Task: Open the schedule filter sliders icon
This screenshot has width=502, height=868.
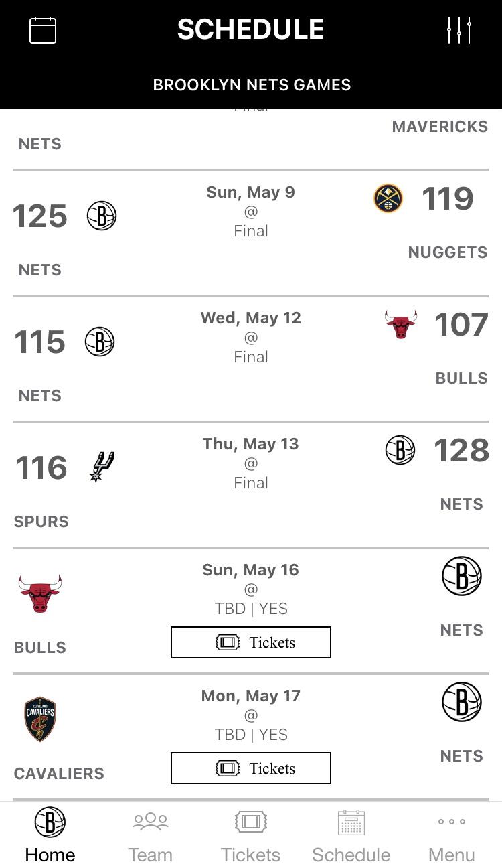Action: [x=459, y=30]
